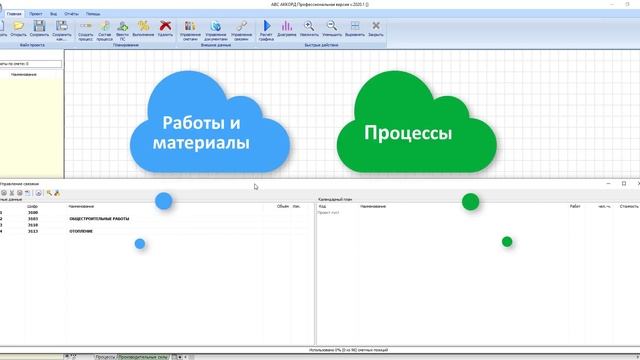The width and height of the screenshot is (640, 360).
Task: Switch to Производительные силы bottom tab
Action: click(143, 357)
